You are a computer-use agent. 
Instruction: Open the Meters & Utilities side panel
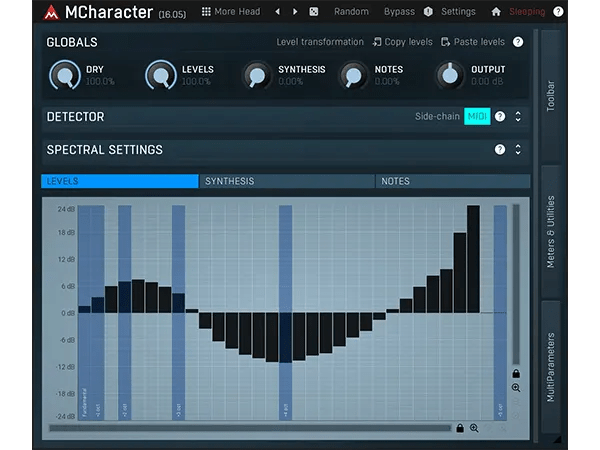click(551, 232)
